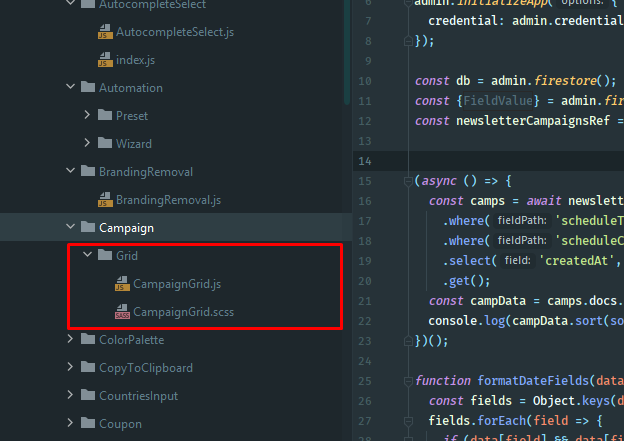Click the ColorPalette folder icon
Image resolution: width=624 pixels, height=441 pixels.
click(x=87, y=340)
